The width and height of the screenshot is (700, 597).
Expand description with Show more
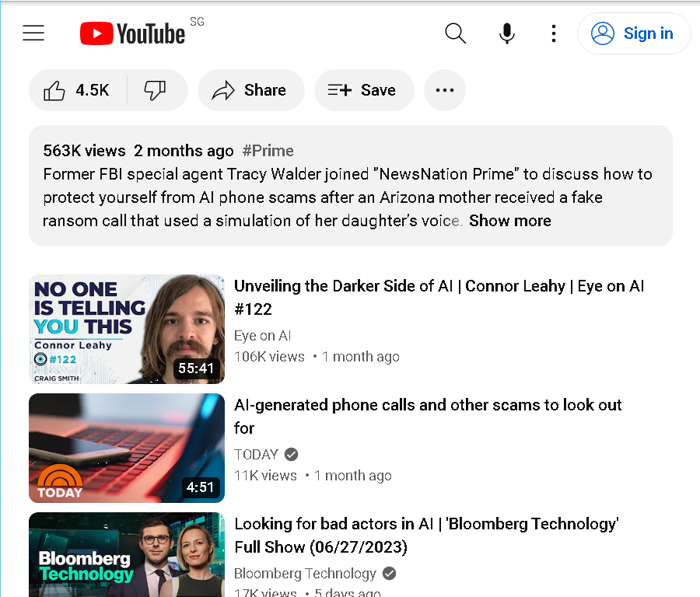pyautogui.click(x=509, y=221)
